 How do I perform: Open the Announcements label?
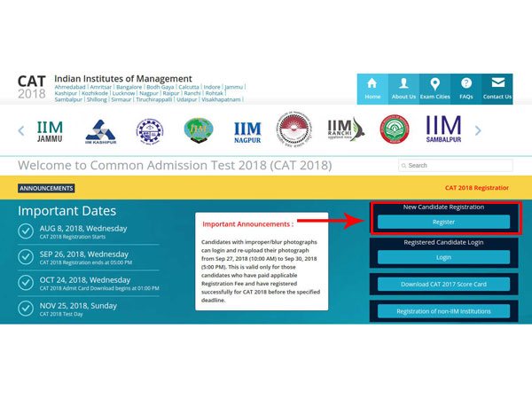point(46,188)
